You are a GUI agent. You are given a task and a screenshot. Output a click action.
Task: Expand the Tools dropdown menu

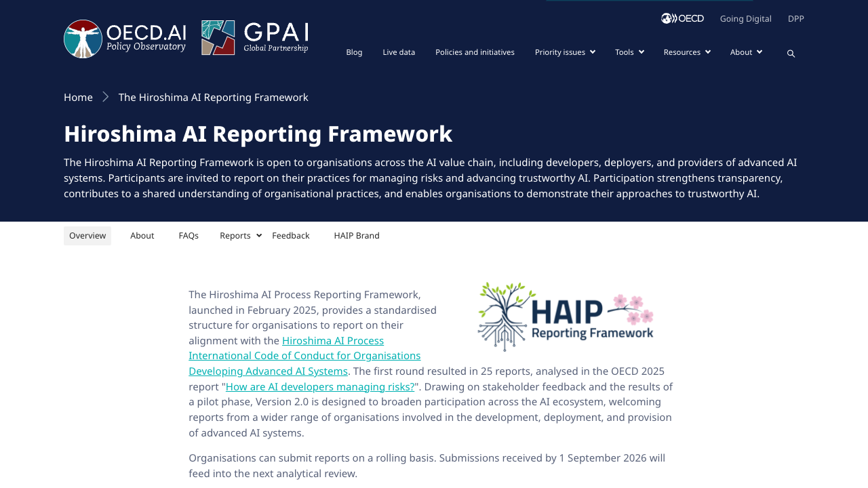coord(629,52)
